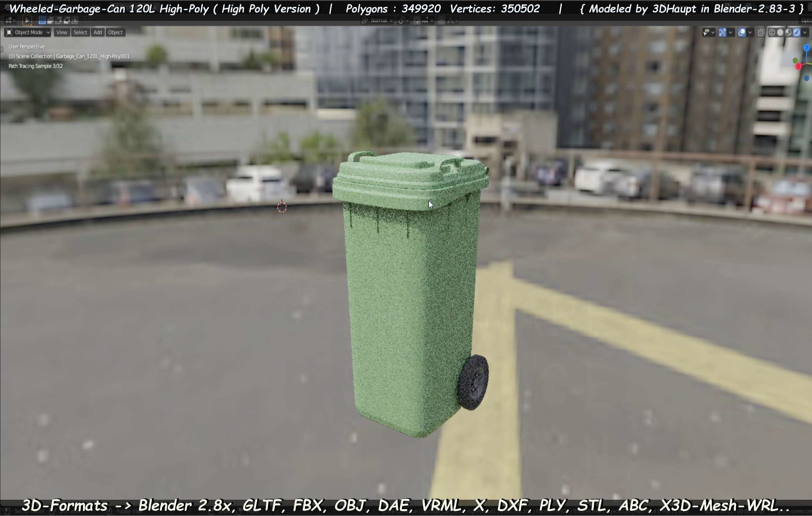Toggle proportional editing
This screenshot has height=516, width=812.
point(441,21)
